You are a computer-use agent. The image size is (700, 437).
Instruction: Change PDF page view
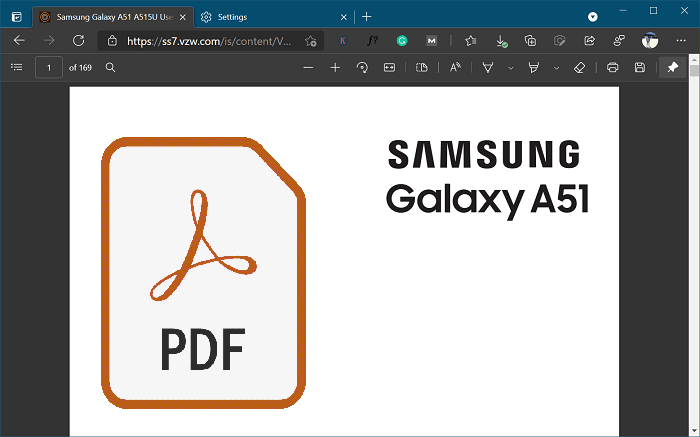pyautogui.click(x=421, y=68)
